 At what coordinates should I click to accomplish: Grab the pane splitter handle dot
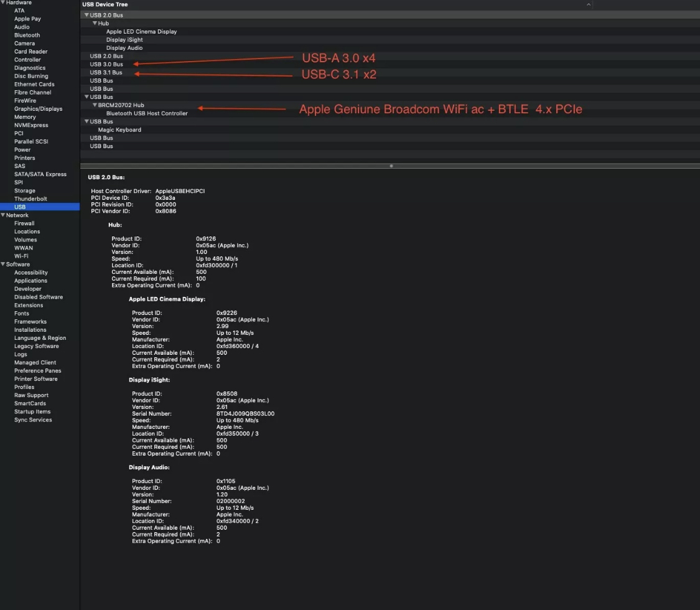tap(391, 166)
